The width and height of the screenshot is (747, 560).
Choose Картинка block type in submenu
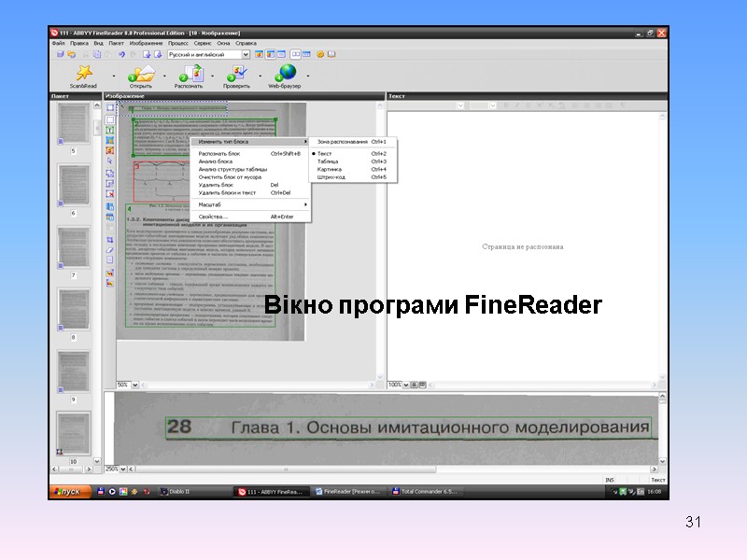pyautogui.click(x=353, y=169)
